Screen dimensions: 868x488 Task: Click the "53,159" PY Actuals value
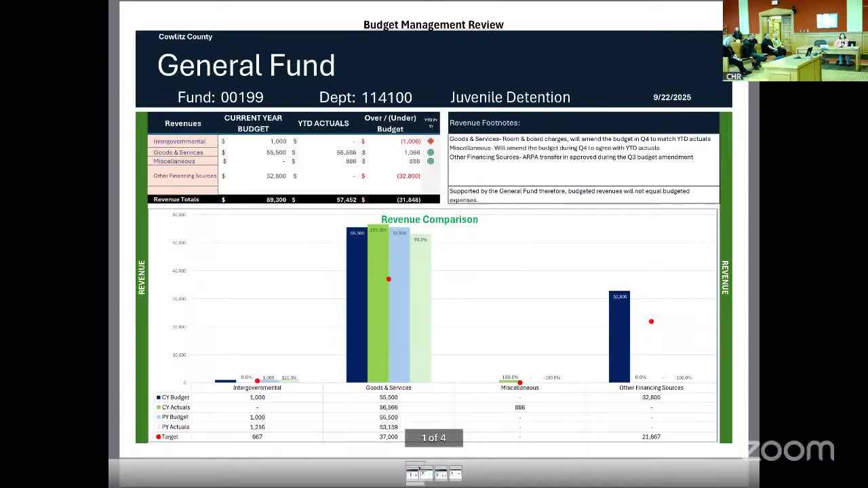[x=389, y=427]
